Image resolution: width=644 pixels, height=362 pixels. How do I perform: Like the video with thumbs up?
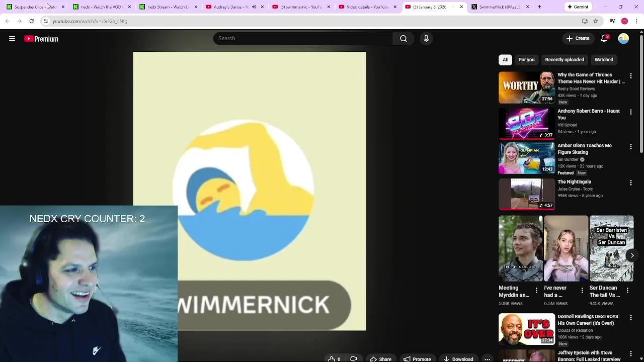[x=334, y=359]
